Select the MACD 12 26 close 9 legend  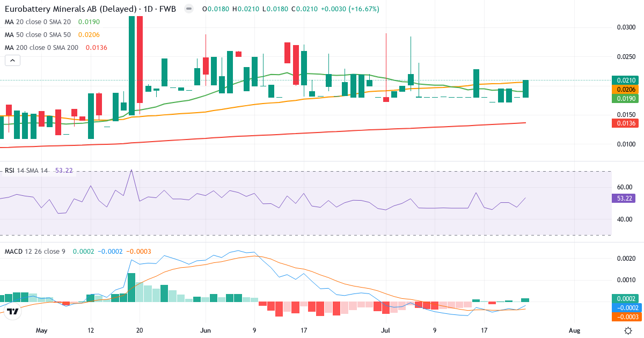tap(35, 251)
